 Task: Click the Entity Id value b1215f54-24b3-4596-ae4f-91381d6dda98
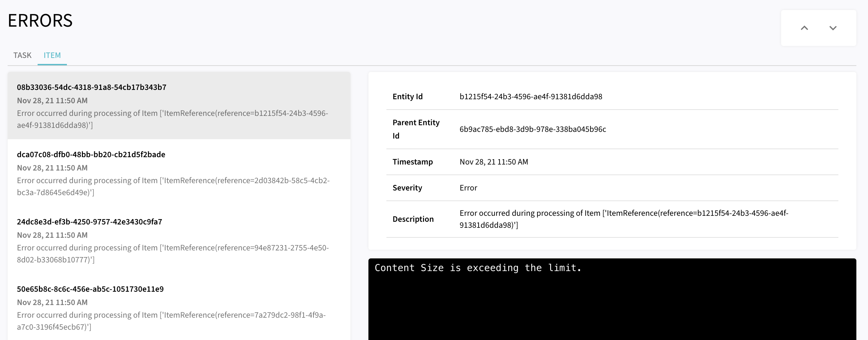coord(531,97)
